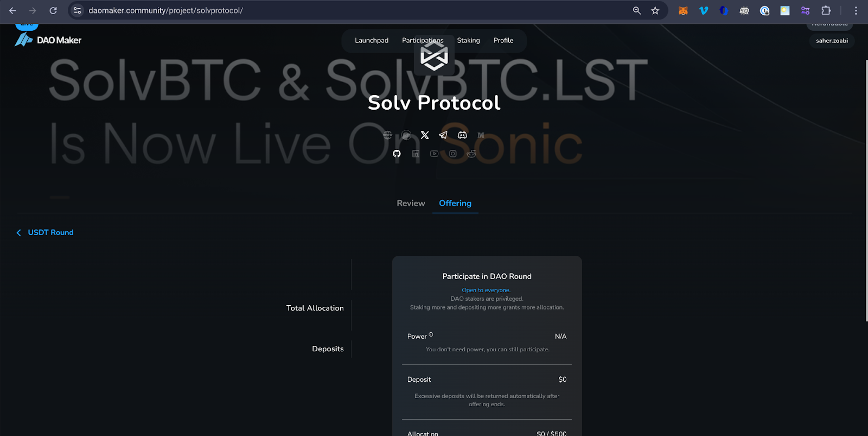Open the project website globe icon
This screenshot has width=868, height=436.
[387, 135]
